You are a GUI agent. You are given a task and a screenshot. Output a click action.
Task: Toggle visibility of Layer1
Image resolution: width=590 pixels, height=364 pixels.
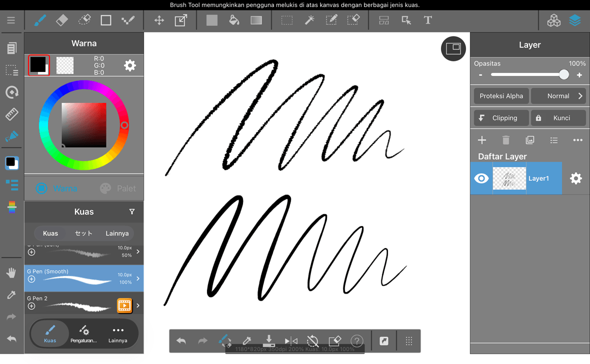pos(481,178)
